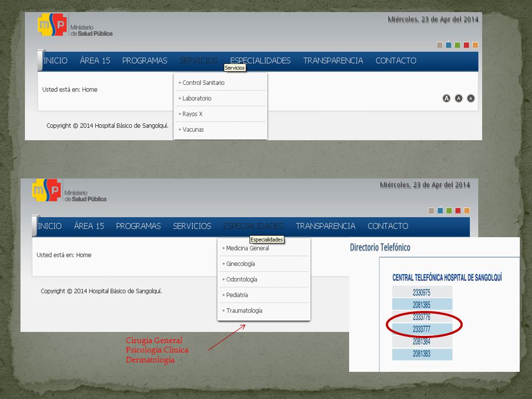Click the Directorio Telefónico heading

tap(380, 248)
